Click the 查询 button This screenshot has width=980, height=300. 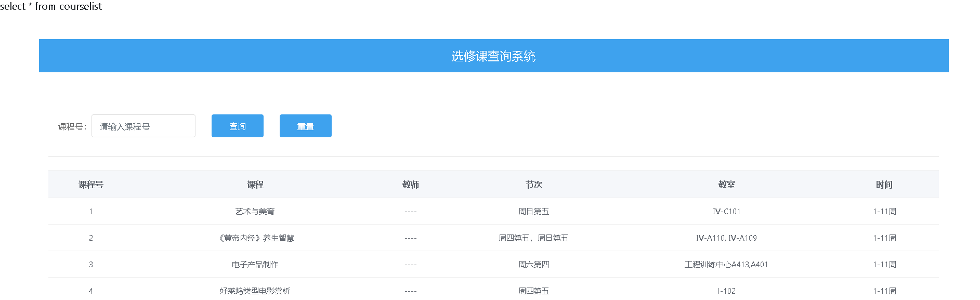pyautogui.click(x=238, y=126)
